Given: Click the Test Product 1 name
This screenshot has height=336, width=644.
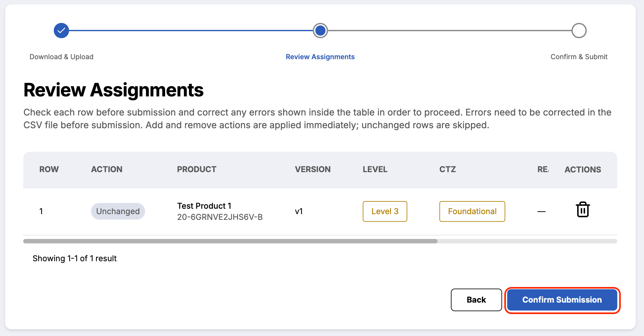Looking at the screenshot, I should 204,206.
